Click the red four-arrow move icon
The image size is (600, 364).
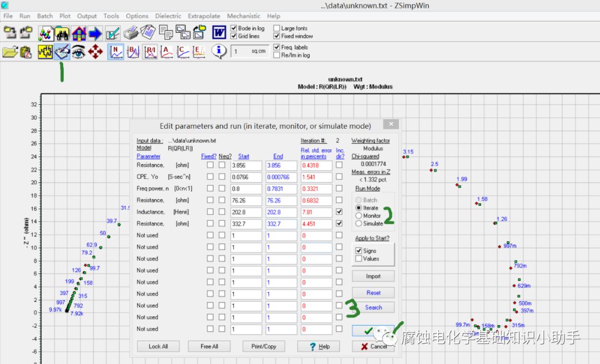click(x=96, y=52)
